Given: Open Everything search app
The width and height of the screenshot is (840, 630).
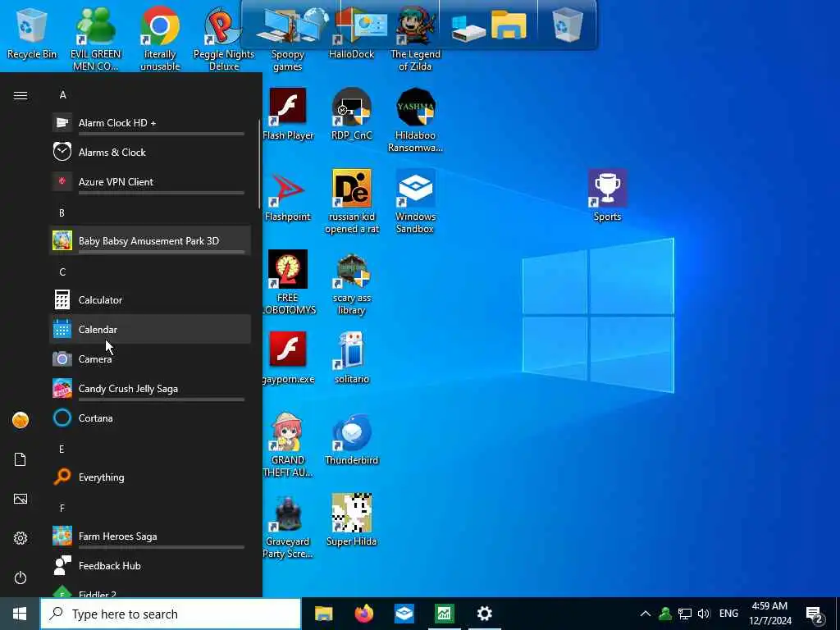Looking at the screenshot, I should 150,477.
